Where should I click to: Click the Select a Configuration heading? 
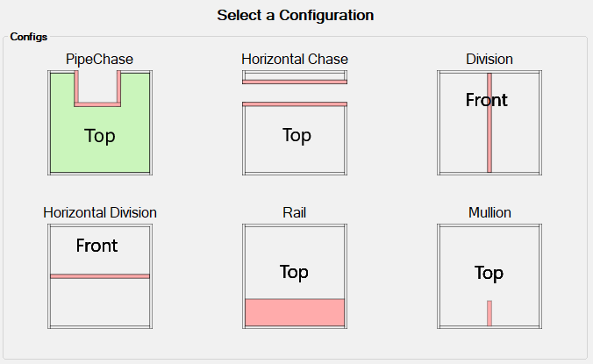pyautogui.click(x=296, y=16)
